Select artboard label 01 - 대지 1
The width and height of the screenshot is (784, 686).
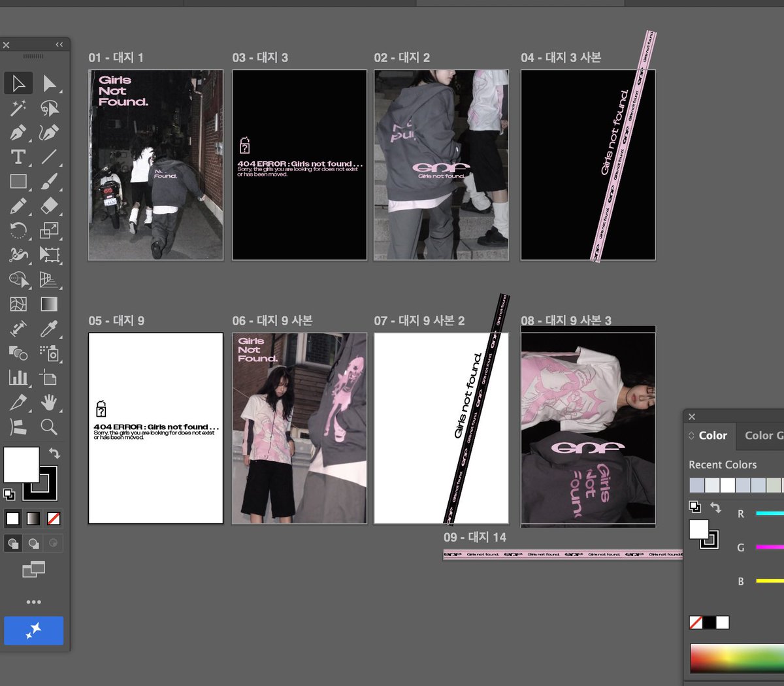(116, 57)
